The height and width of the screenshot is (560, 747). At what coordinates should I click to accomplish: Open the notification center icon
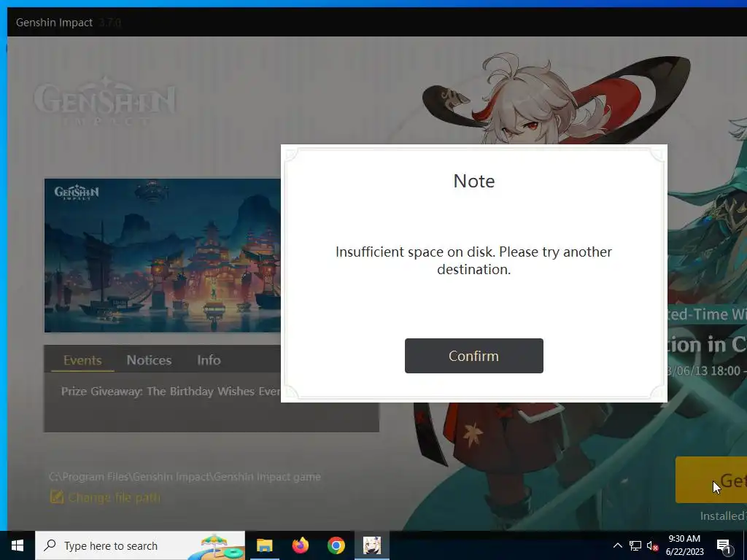pyautogui.click(x=724, y=545)
